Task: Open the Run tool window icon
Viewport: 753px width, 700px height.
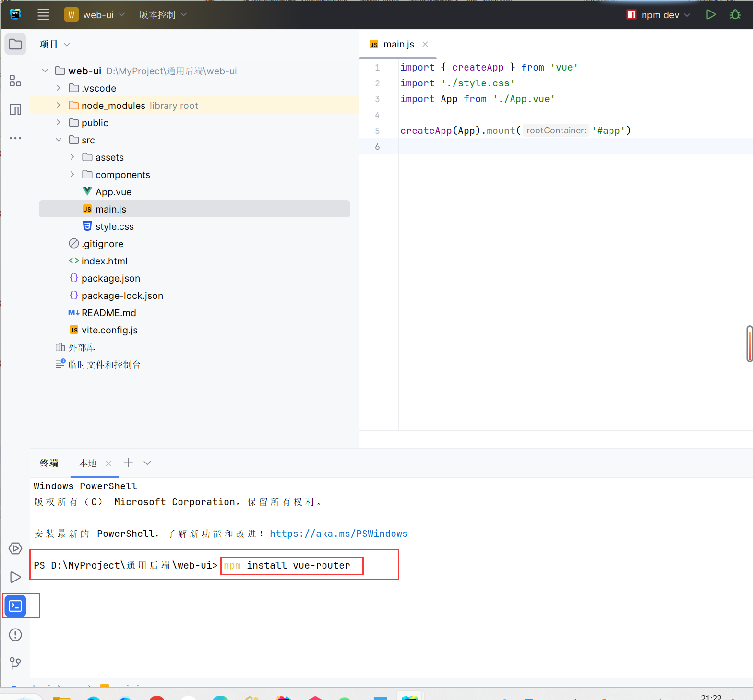Action: (15, 577)
